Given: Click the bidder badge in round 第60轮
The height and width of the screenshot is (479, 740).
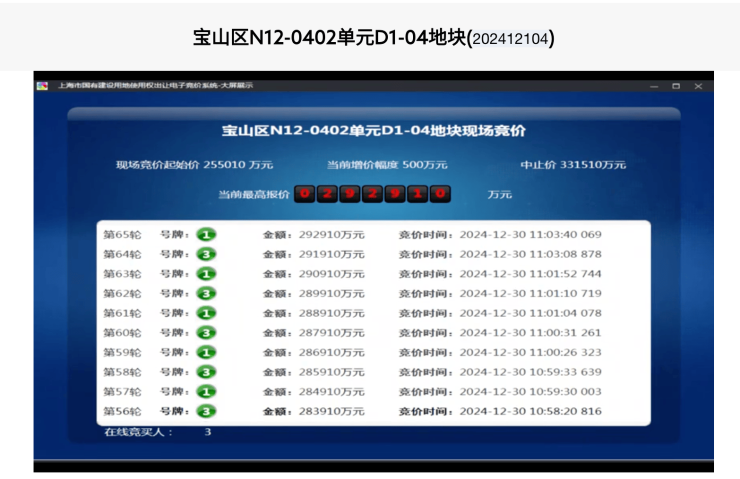Looking at the screenshot, I should pos(206,333).
